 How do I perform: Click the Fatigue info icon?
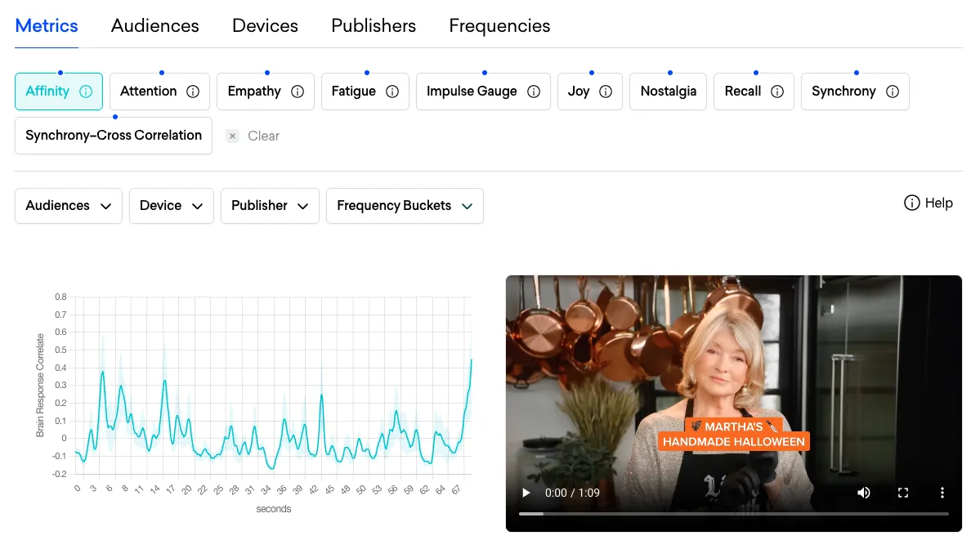click(x=392, y=91)
